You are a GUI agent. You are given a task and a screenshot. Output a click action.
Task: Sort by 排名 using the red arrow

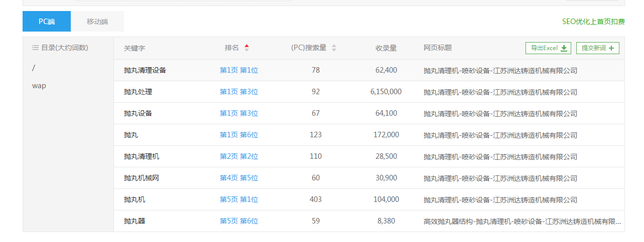click(246, 48)
